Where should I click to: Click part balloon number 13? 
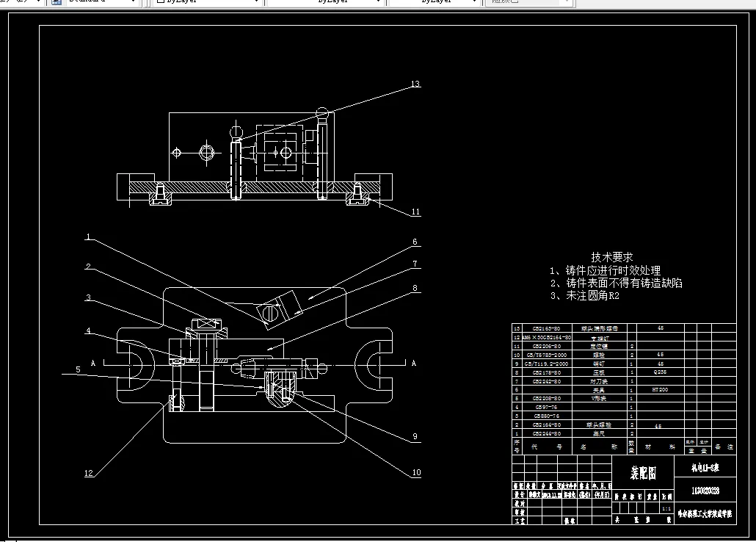[415, 84]
